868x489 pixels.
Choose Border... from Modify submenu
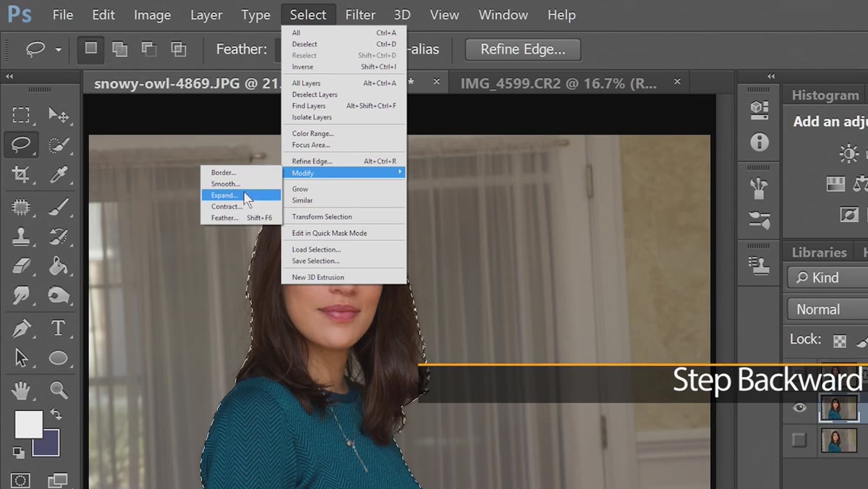tap(241, 173)
